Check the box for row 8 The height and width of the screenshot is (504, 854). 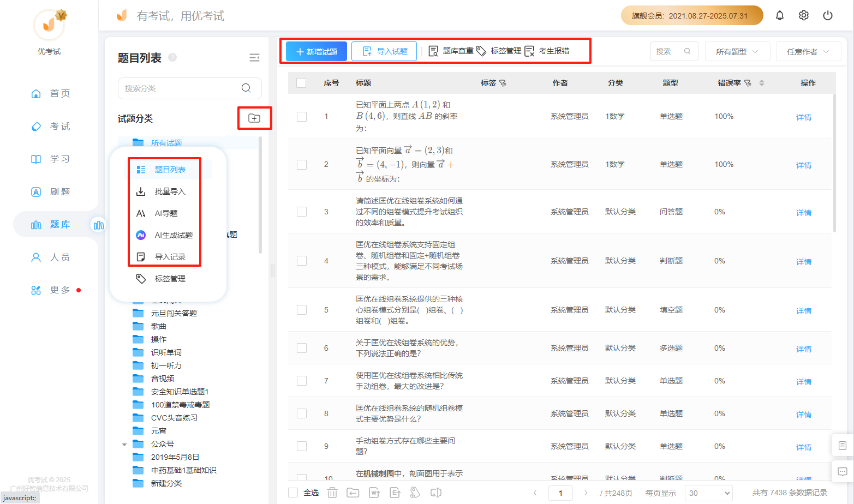302,413
